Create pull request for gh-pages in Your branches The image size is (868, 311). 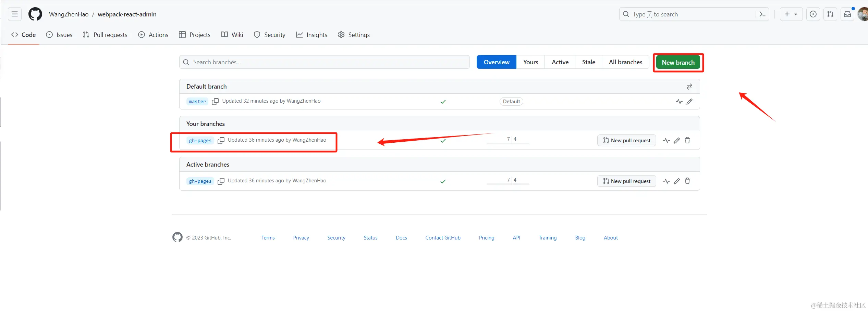(627, 141)
